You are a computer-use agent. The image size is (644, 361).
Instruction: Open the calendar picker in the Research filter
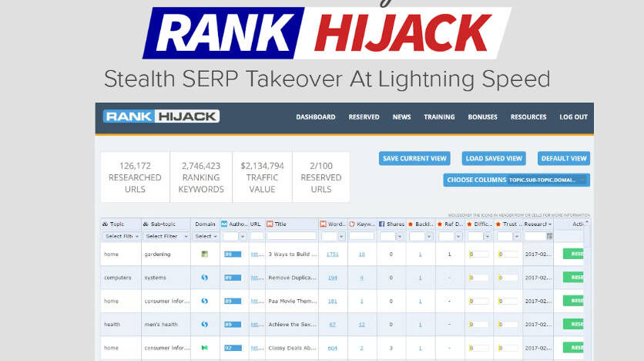click(549, 236)
